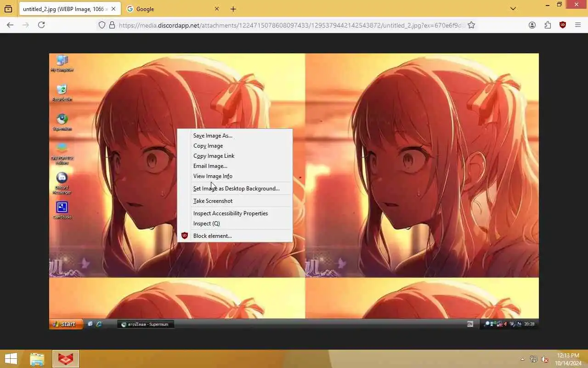Close the Google tab
588x368 pixels.
[217, 9]
